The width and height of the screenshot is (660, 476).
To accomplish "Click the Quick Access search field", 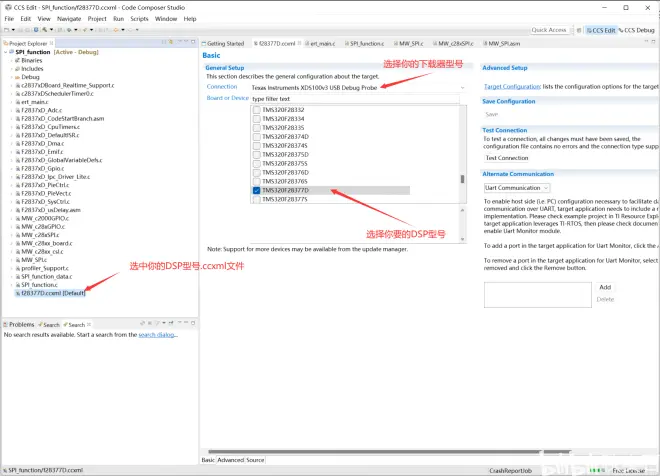I will pyautogui.click(x=549, y=30).
